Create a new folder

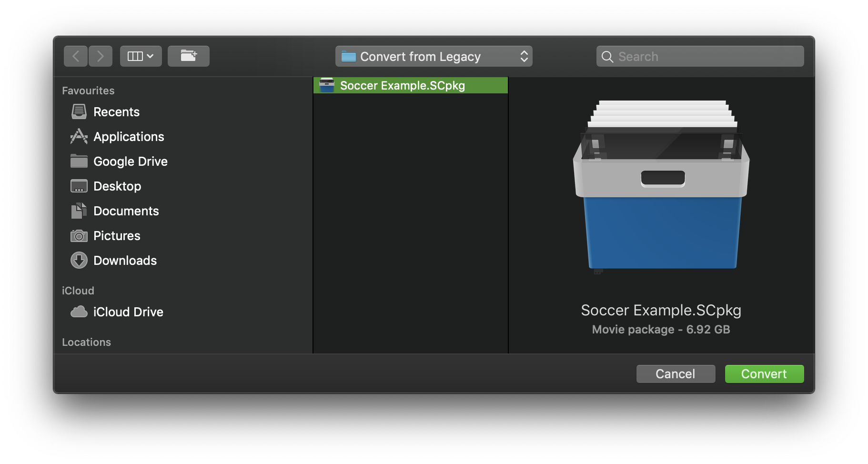pos(189,56)
